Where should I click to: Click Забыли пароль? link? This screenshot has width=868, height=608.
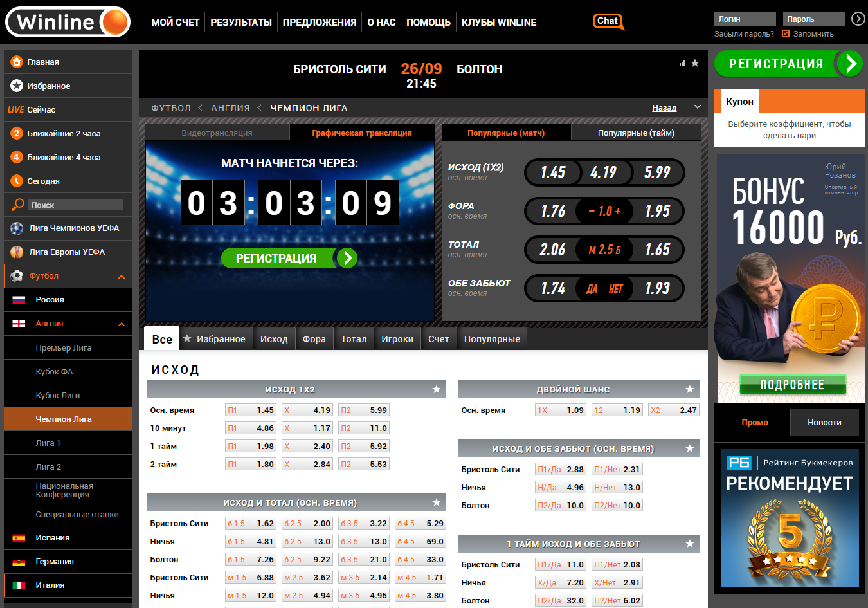(744, 34)
